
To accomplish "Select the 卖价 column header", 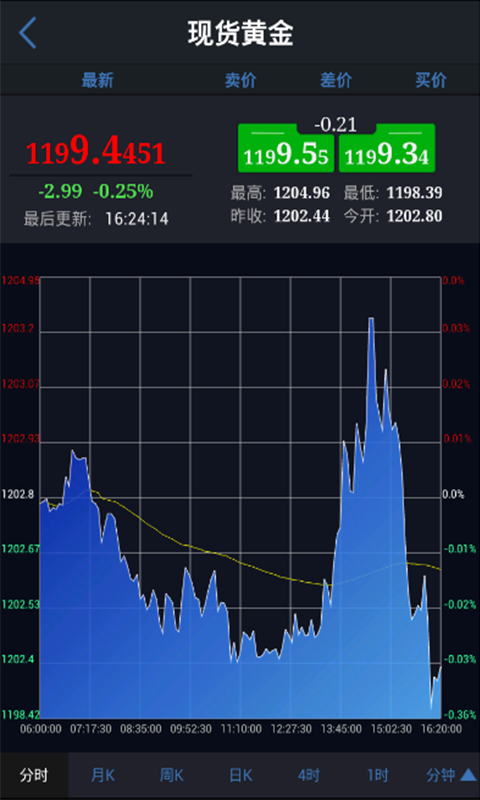I will pos(241,80).
